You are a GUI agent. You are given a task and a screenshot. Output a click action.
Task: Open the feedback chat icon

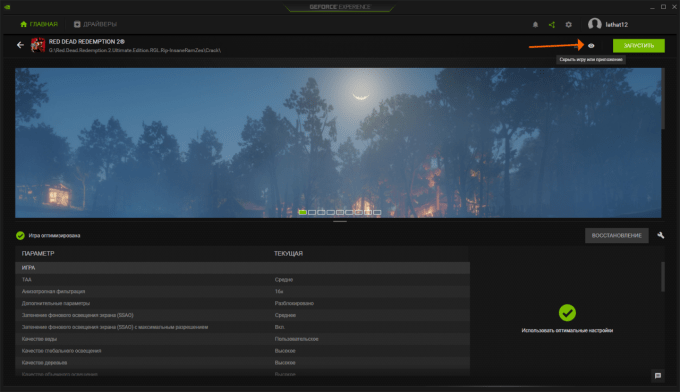tap(658, 376)
